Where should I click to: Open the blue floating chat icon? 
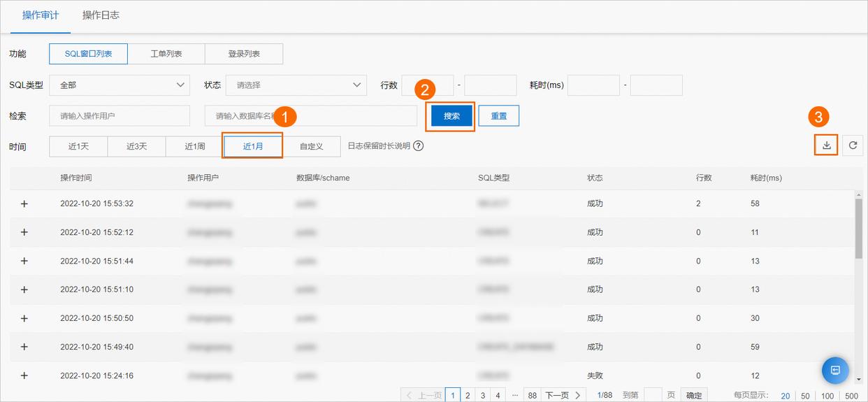834,370
